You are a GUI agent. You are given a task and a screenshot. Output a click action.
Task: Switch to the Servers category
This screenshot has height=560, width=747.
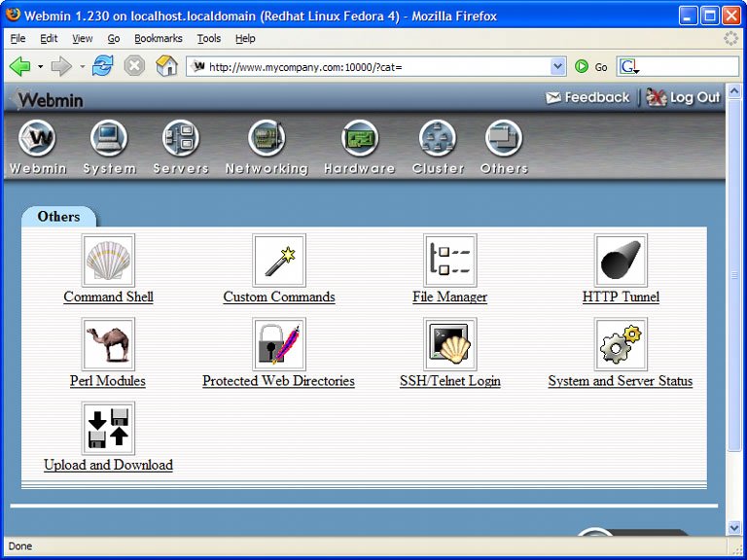click(x=181, y=139)
